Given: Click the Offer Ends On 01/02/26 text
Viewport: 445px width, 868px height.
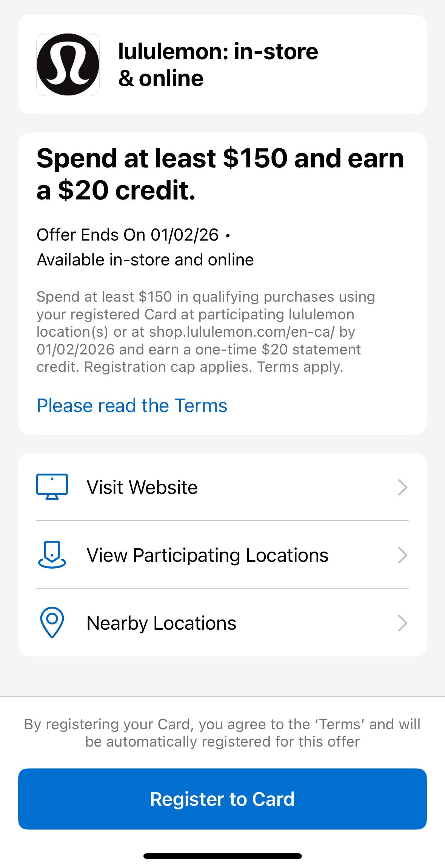Looking at the screenshot, I should click(x=128, y=235).
